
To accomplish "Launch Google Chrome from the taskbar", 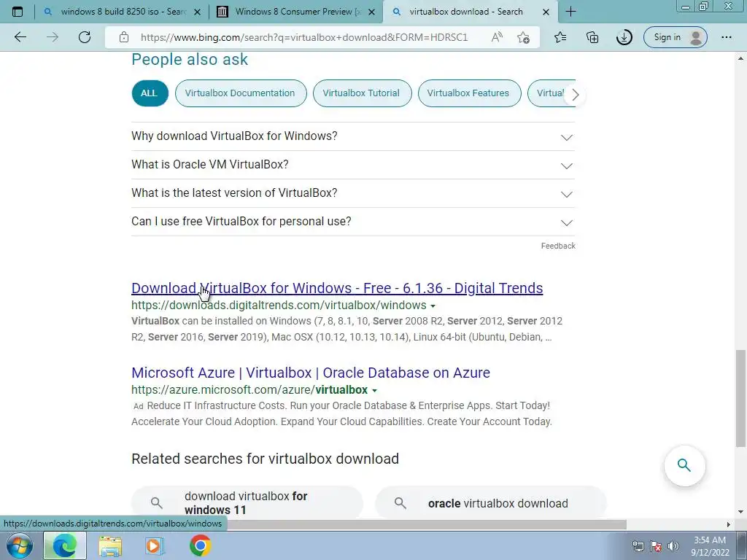I will tap(200, 545).
